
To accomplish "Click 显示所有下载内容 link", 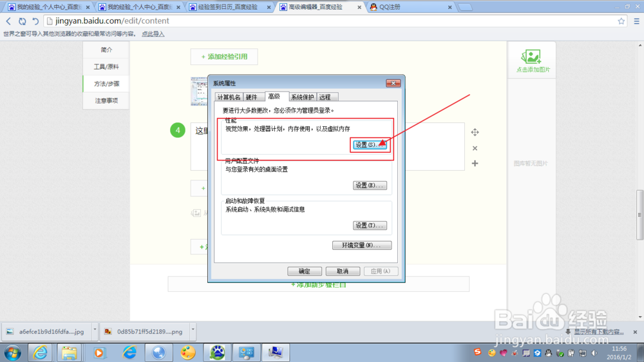I will [598, 332].
